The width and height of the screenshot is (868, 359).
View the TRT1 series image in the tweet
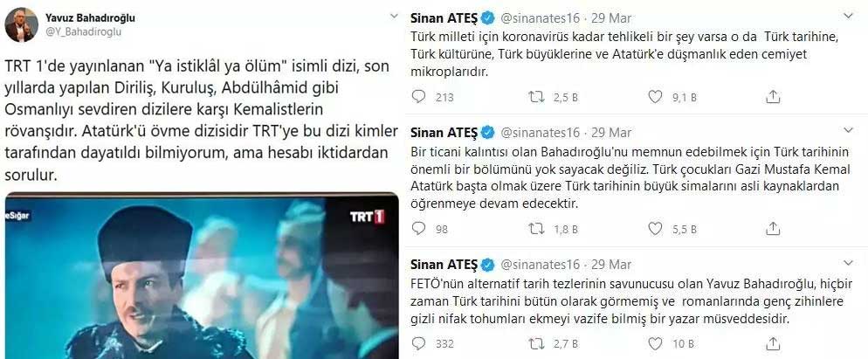point(202,275)
